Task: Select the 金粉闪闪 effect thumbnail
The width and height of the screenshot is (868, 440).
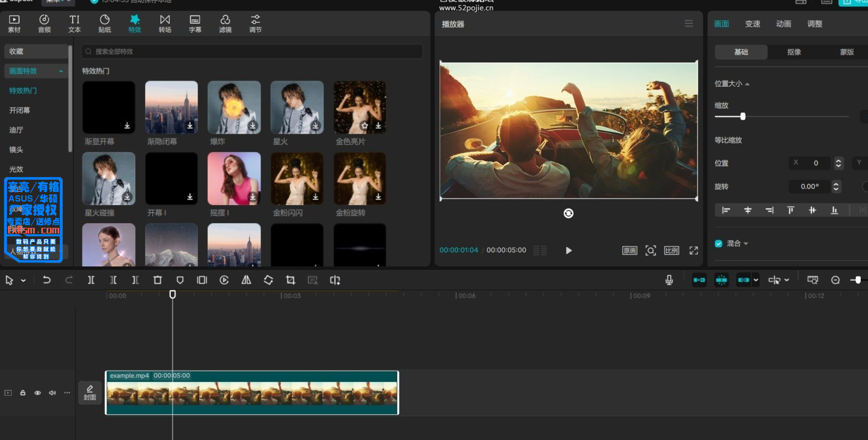Action: (297, 179)
